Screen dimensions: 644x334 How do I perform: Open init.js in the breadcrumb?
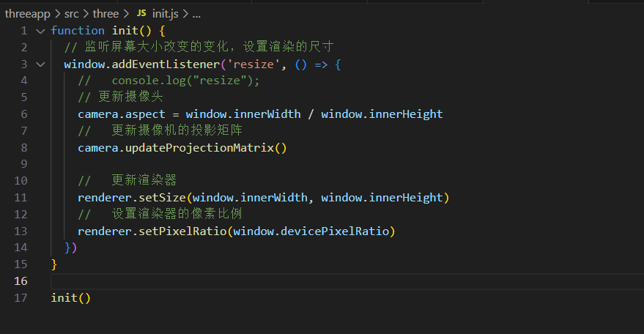pyautogui.click(x=165, y=14)
